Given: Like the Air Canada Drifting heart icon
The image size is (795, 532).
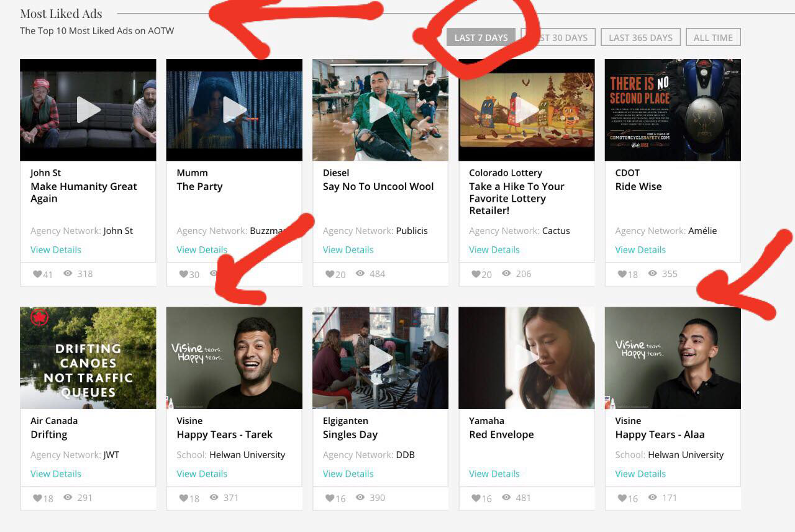Looking at the screenshot, I should tap(37, 498).
